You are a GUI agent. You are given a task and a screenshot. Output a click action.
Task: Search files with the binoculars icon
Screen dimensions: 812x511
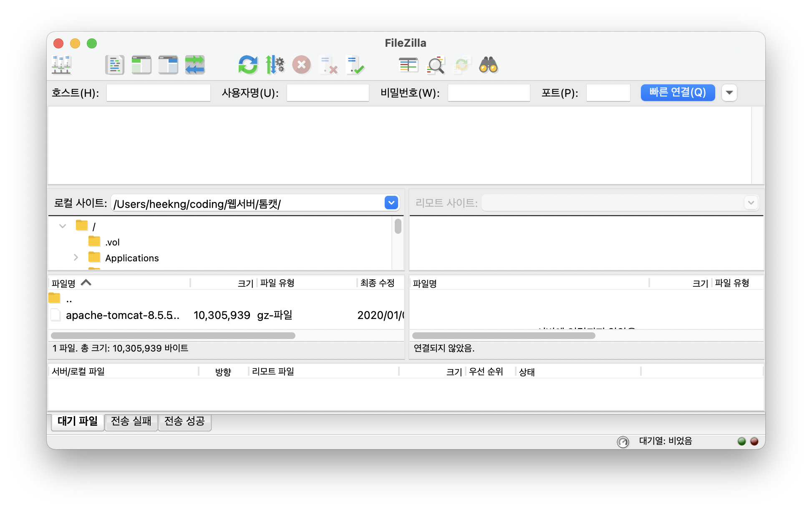489,65
